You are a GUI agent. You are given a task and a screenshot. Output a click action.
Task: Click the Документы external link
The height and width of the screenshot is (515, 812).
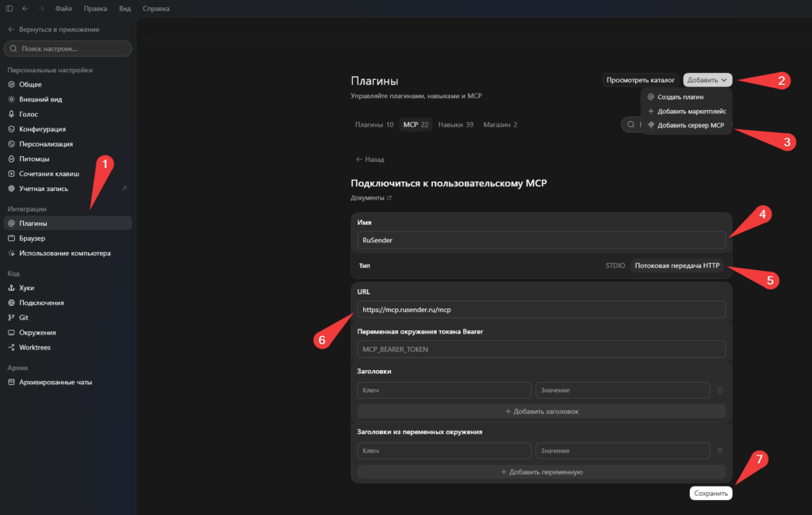[371, 198]
